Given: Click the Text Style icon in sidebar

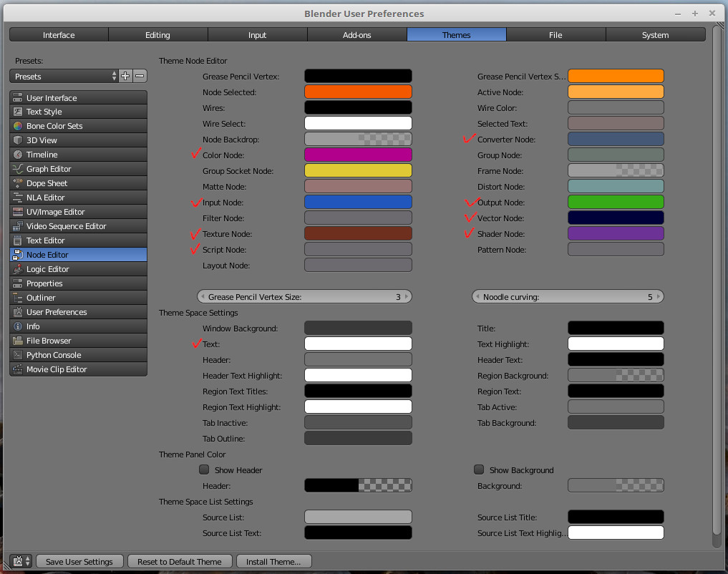Looking at the screenshot, I should [x=18, y=112].
